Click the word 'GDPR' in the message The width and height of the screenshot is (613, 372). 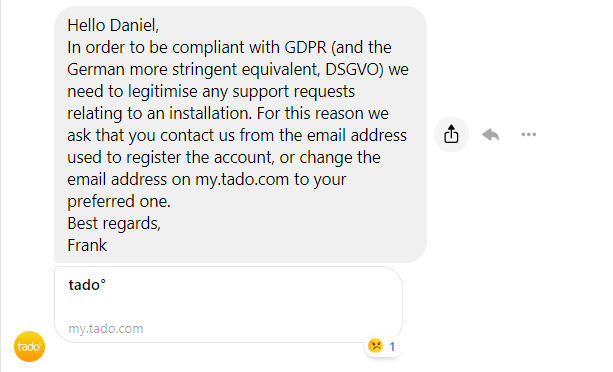pyautogui.click(x=305, y=47)
